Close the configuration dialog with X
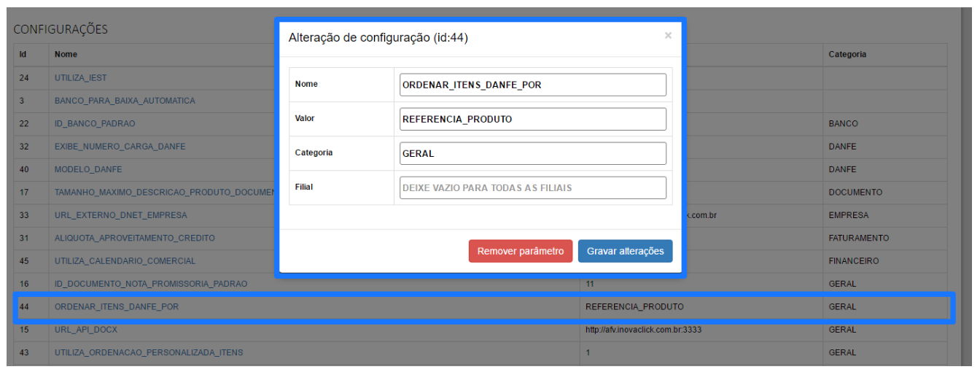This screenshot has height=372, width=980. 667,35
